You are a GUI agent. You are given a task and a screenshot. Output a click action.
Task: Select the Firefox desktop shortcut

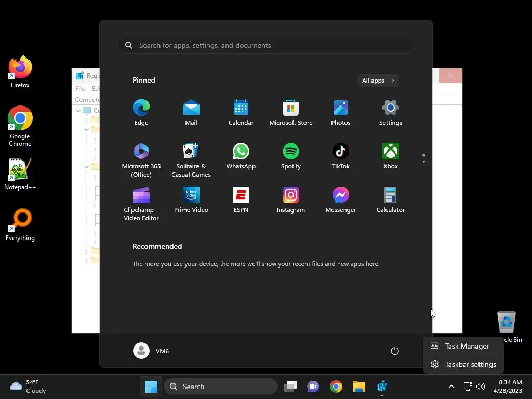(20, 72)
